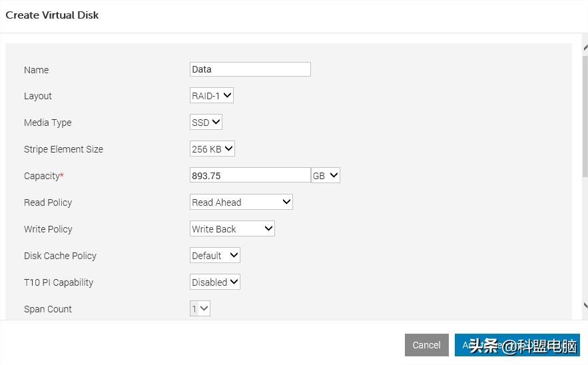The width and height of the screenshot is (588, 365).
Task: Click the Span Count label
Action: point(48,309)
